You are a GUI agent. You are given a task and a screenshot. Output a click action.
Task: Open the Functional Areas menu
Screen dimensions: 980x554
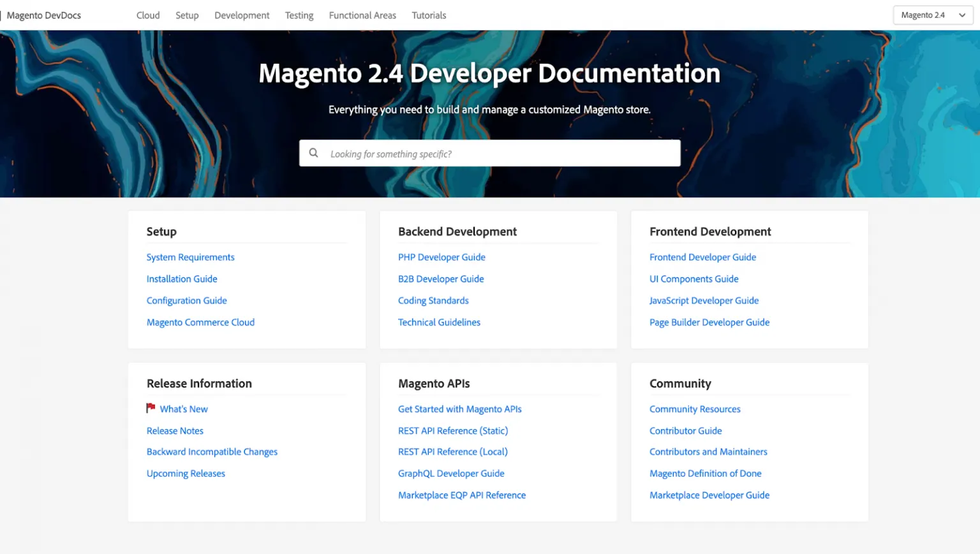tap(362, 15)
